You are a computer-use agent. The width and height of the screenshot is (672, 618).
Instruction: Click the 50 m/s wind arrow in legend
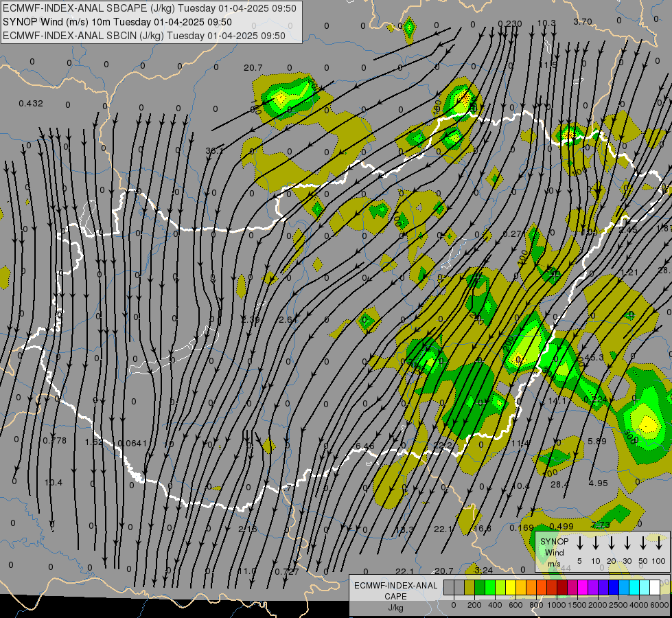click(643, 543)
